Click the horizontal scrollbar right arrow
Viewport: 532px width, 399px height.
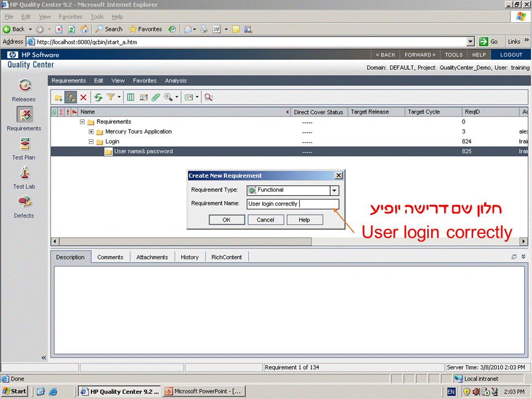click(524, 241)
